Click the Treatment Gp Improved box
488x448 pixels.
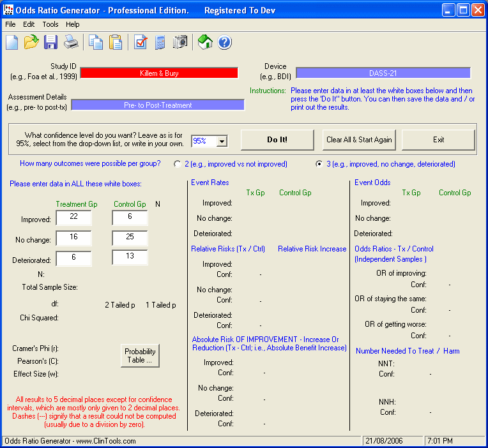pos(73,218)
